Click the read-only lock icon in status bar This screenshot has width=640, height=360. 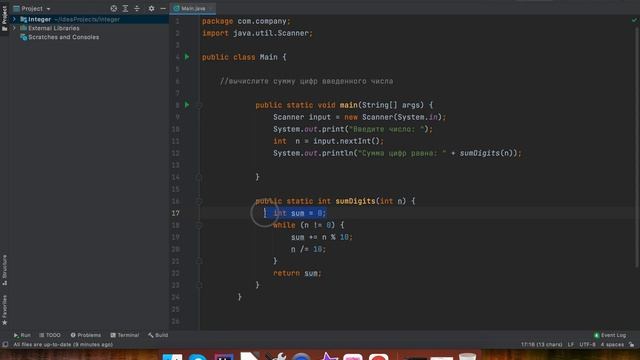click(x=631, y=344)
